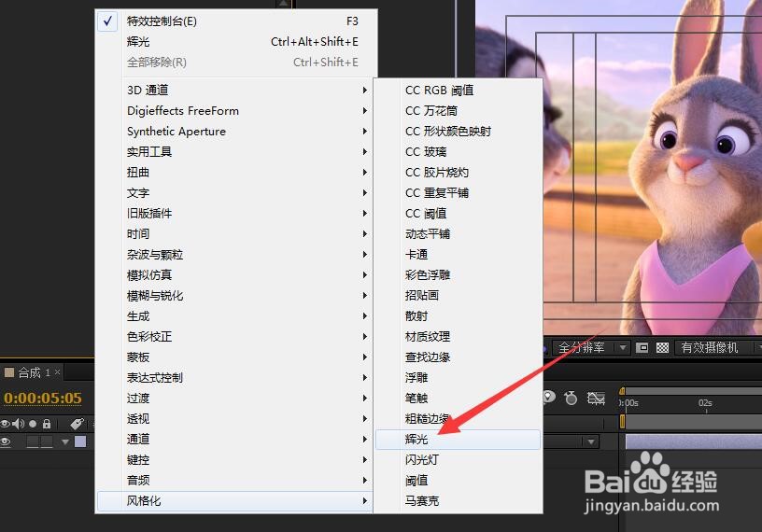Choose 闪光灯 effect from submenu
Image resolution: width=762 pixels, height=532 pixels.
coord(458,459)
